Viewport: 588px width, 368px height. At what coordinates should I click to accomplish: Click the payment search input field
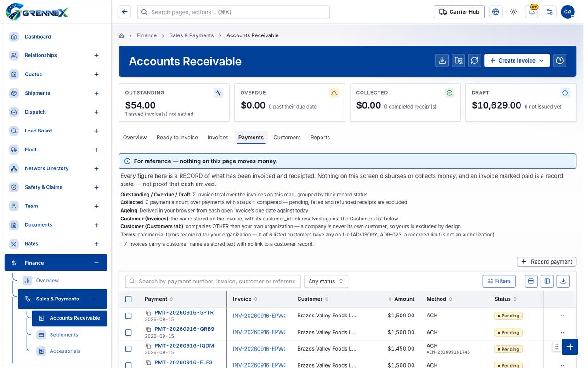(x=213, y=281)
